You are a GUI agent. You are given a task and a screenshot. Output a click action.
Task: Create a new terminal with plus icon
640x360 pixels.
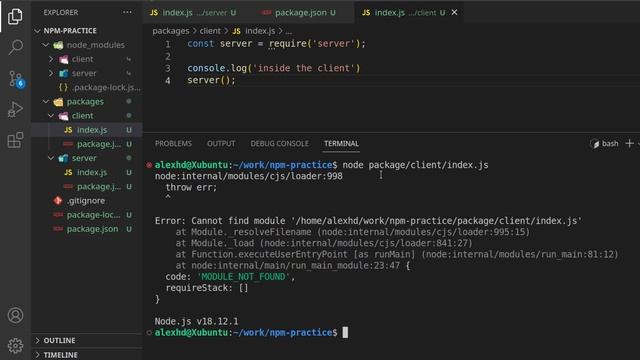click(x=629, y=143)
